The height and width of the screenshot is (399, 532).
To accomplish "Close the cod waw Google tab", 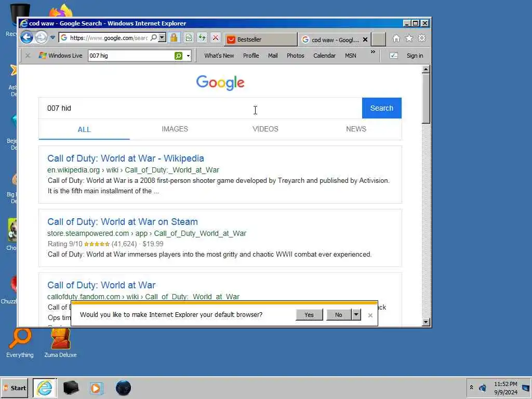I will point(365,39).
